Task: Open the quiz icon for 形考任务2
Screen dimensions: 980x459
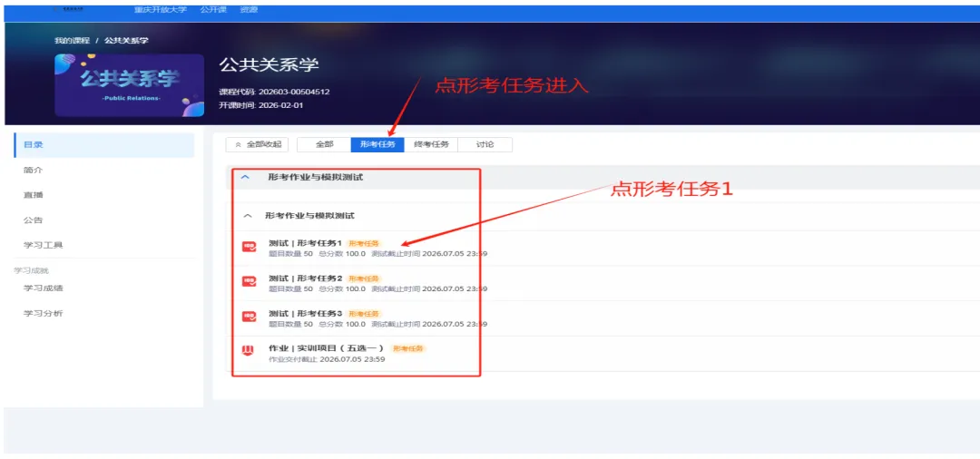Action: click(x=249, y=281)
